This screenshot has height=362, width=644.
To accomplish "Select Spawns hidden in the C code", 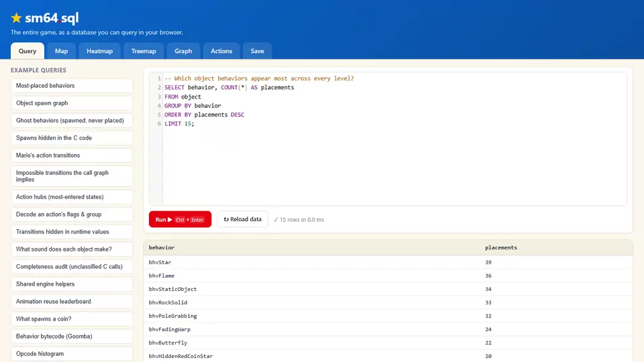I will pyautogui.click(x=72, y=138).
